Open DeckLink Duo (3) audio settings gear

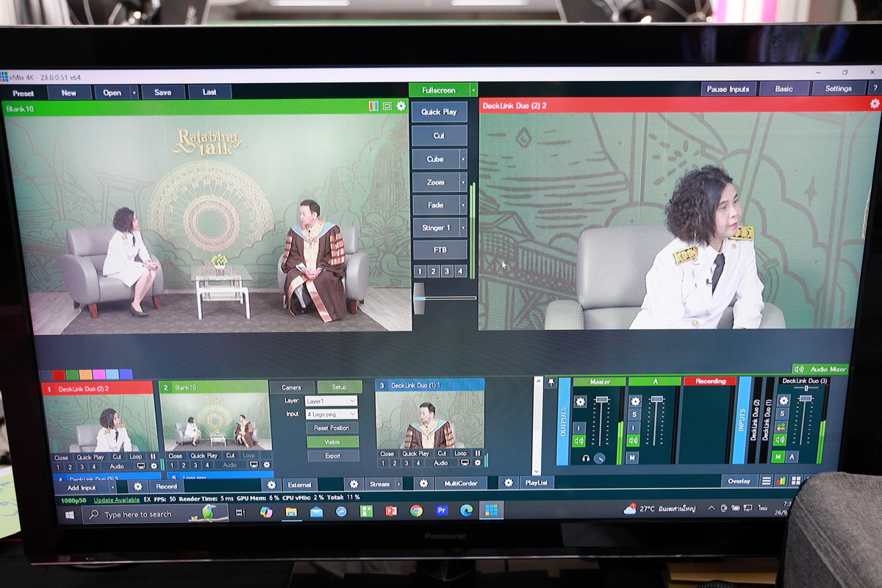(784, 401)
